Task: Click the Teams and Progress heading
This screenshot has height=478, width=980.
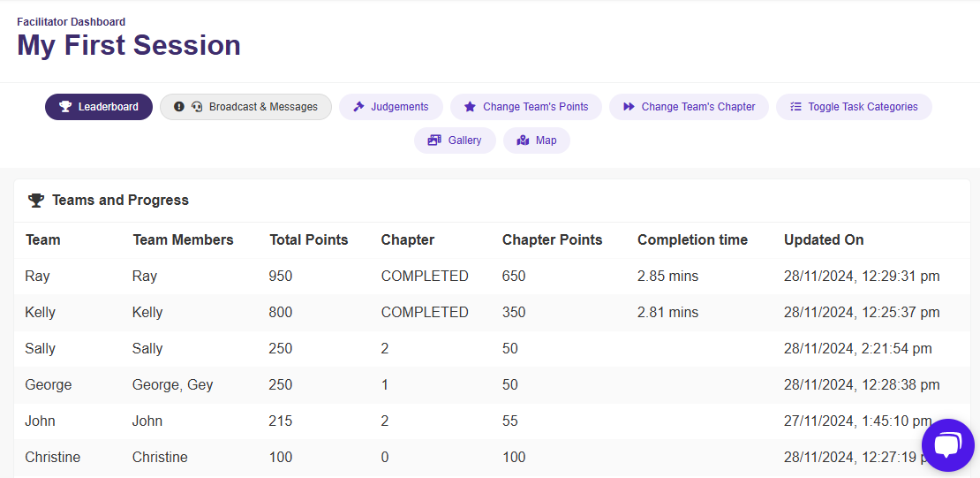Action: [121, 201]
